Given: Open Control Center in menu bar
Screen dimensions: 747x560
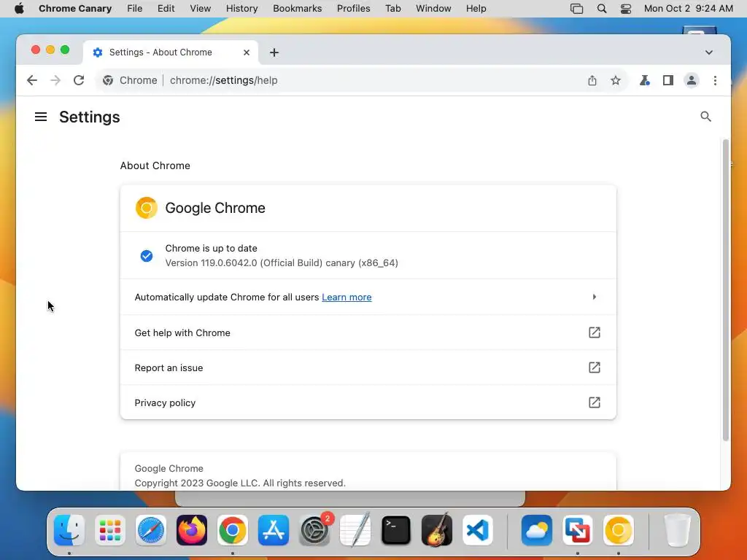Looking at the screenshot, I should coord(625,9).
